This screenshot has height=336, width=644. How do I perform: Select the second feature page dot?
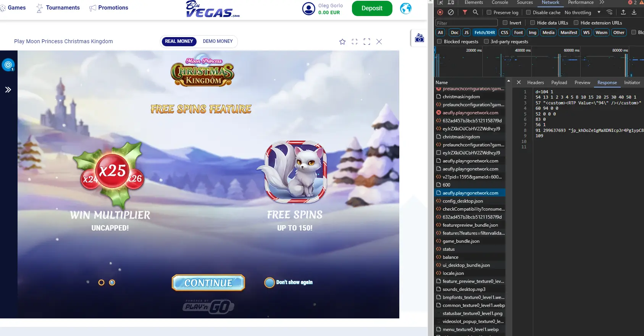click(x=112, y=282)
